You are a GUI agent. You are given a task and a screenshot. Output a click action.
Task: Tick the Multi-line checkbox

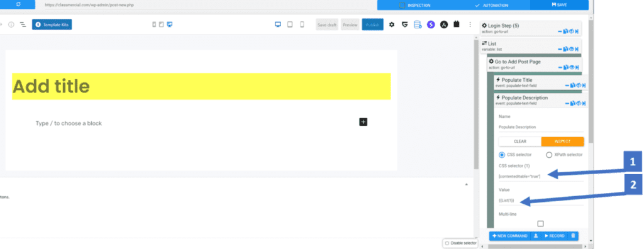(x=540, y=223)
